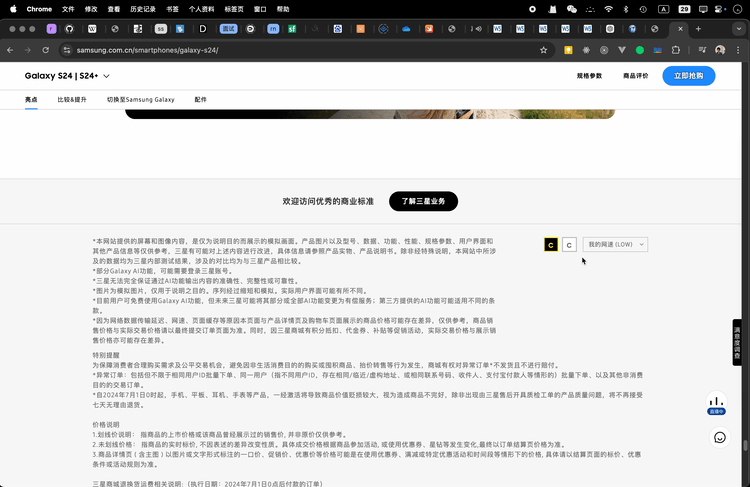The height and width of the screenshot is (487, 750).
Task: Select the 比较&提升 tab
Action: 72,100
